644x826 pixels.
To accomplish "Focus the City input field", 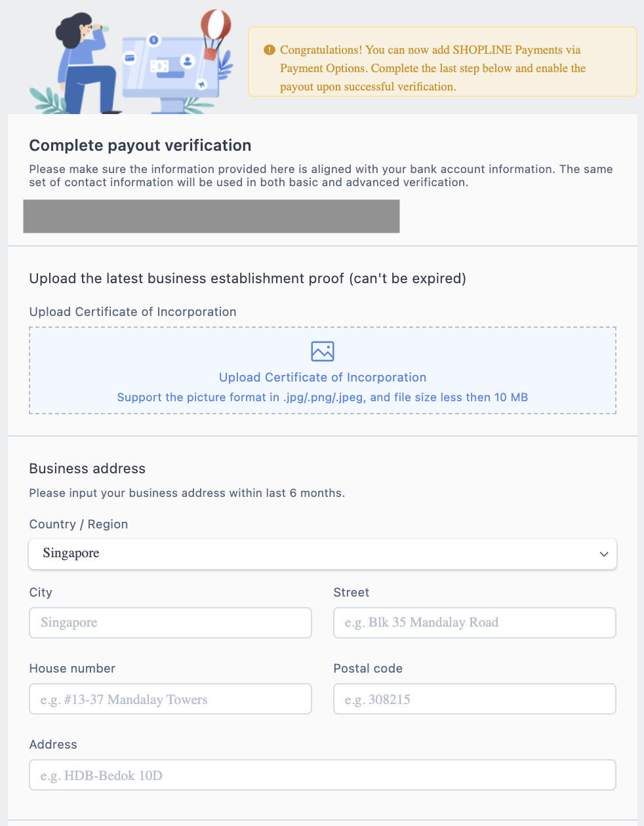I will coord(171,623).
